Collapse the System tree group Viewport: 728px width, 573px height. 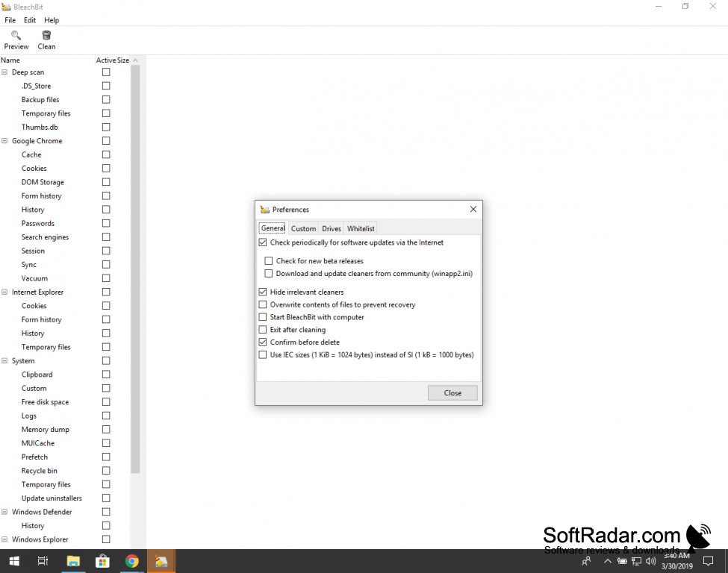[x=4, y=361]
